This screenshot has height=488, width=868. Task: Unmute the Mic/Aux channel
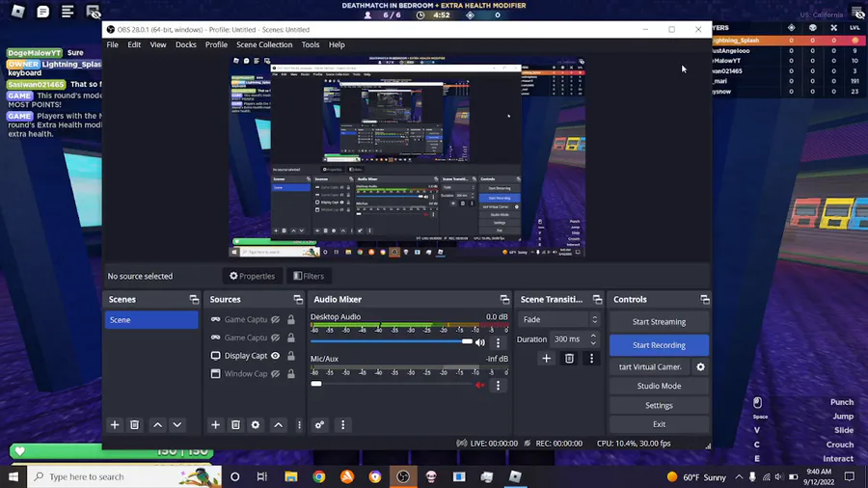480,385
